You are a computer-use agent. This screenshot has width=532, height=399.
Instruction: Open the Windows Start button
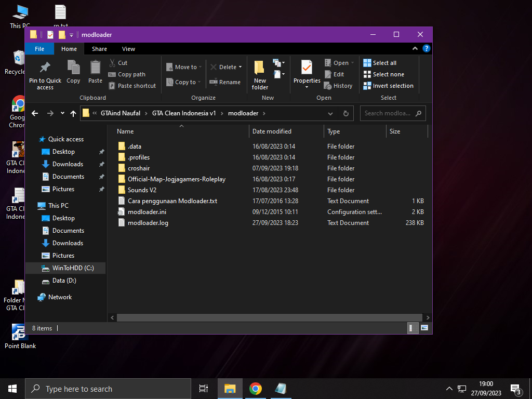tap(12, 389)
